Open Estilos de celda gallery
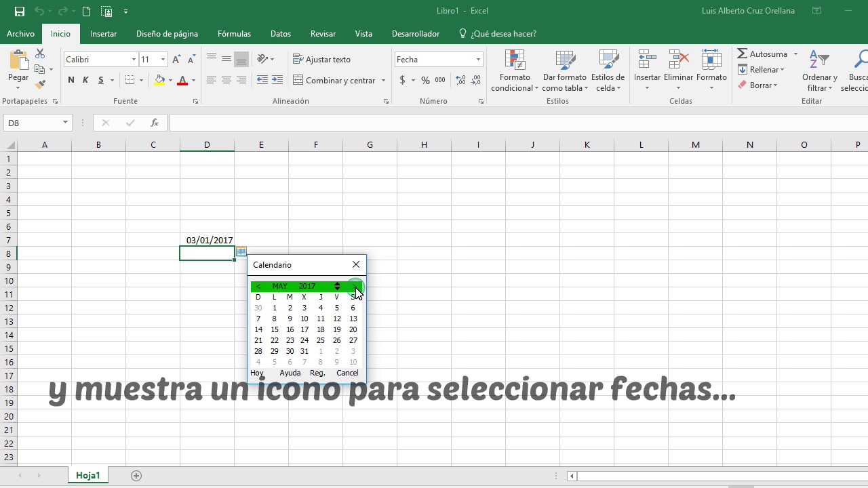The image size is (868, 488). 608,70
